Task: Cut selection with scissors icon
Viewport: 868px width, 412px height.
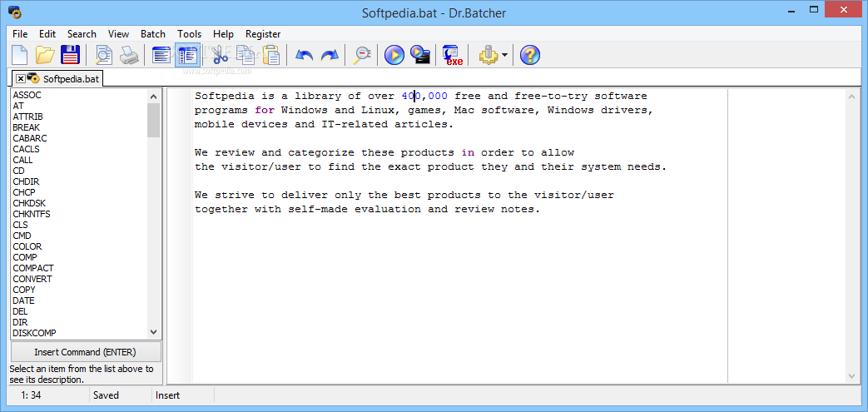Action: [x=220, y=55]
